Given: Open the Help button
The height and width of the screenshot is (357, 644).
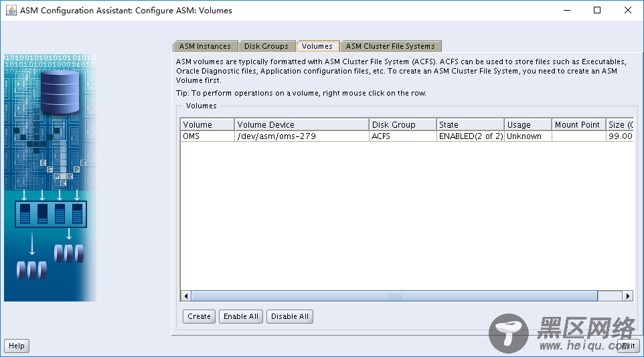Looking at the screenshot, I should pos(17,346).
